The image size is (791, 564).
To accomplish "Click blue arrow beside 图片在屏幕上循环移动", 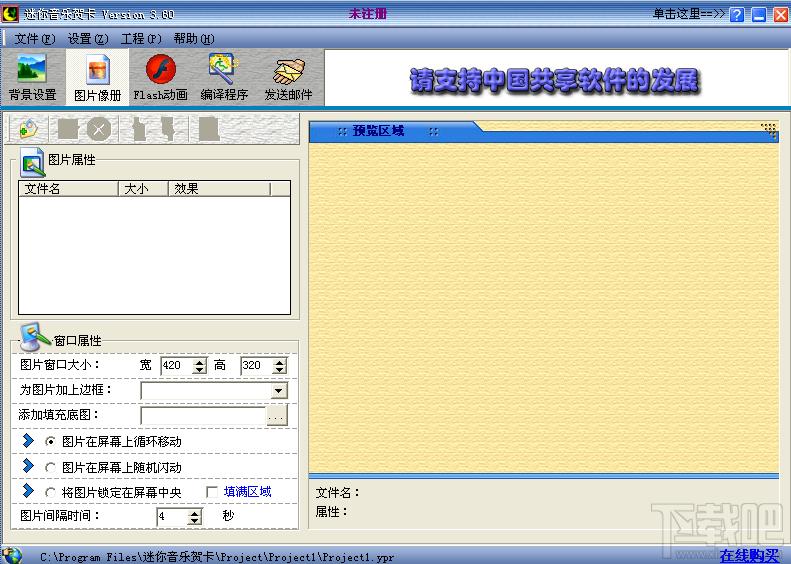I will [28, 440].
